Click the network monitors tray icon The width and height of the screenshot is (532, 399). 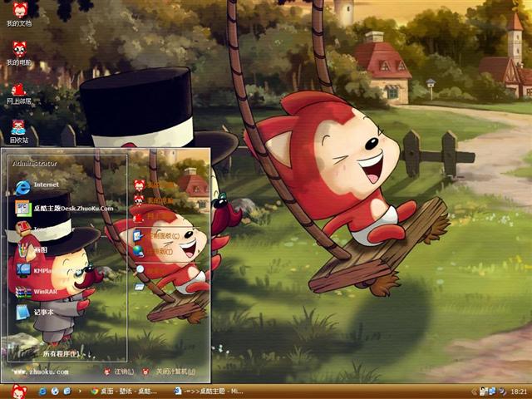pyautogui.click(x=492, y=392)
